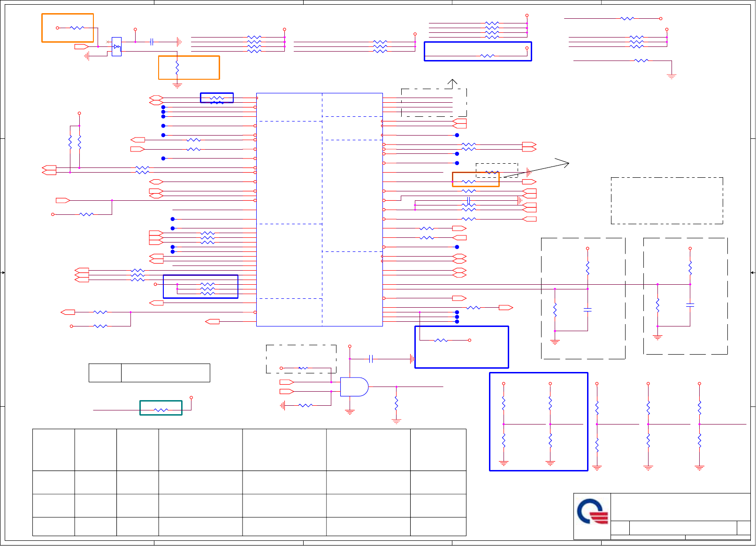756x546 pixels.
Task: Click pull-down resistor on AND gate output
Action: click(397, 403)
